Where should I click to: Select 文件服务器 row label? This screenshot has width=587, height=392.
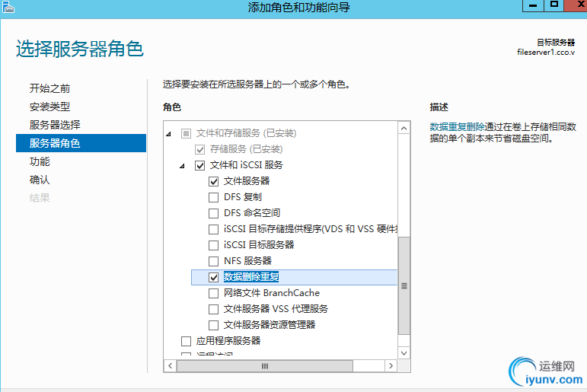pos(247,181)
